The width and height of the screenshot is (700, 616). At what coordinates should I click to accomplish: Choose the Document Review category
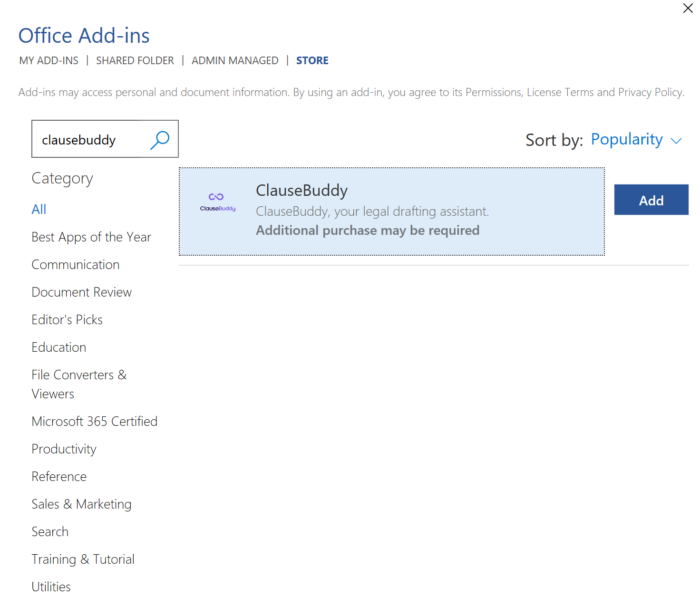(82, 292)
